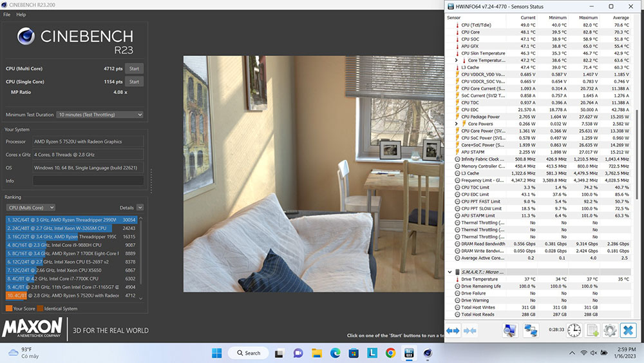This screenshot has width=644, height=363.
Task: Open HWiNFO summary magnifier monitor icon
Action: tap(509, 330)
